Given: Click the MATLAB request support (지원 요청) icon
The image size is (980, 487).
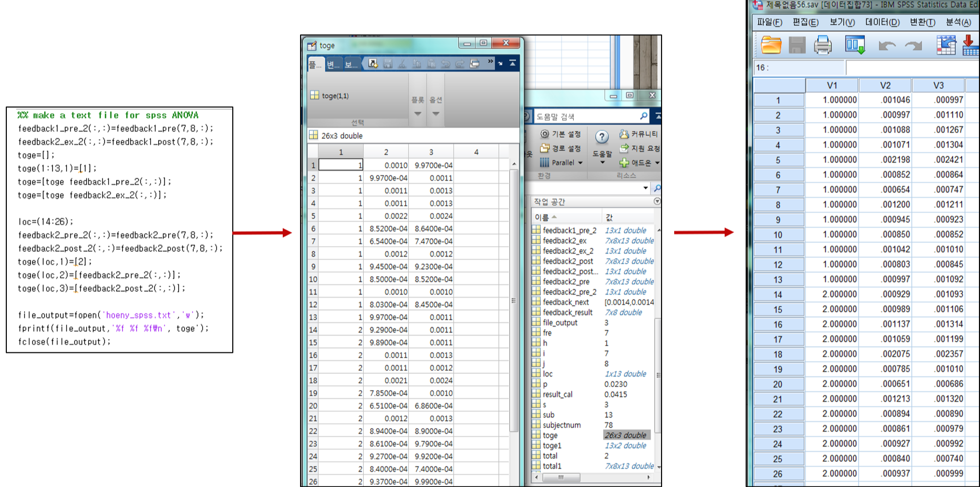Looking at the screenshot, I should pos(624,148).
